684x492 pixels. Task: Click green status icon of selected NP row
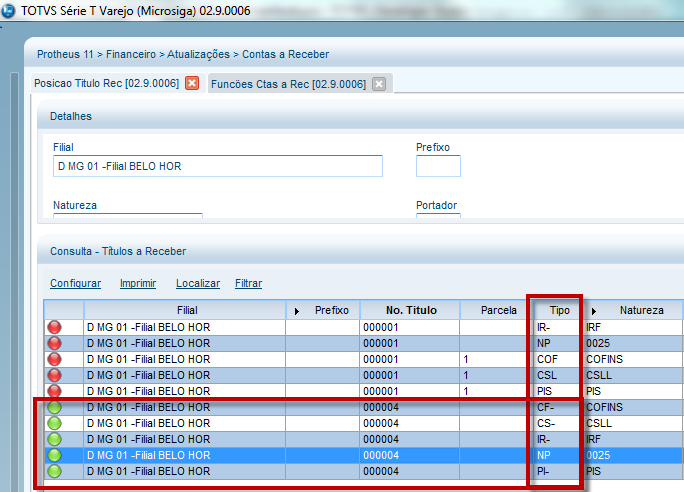[x=55, y=455]
